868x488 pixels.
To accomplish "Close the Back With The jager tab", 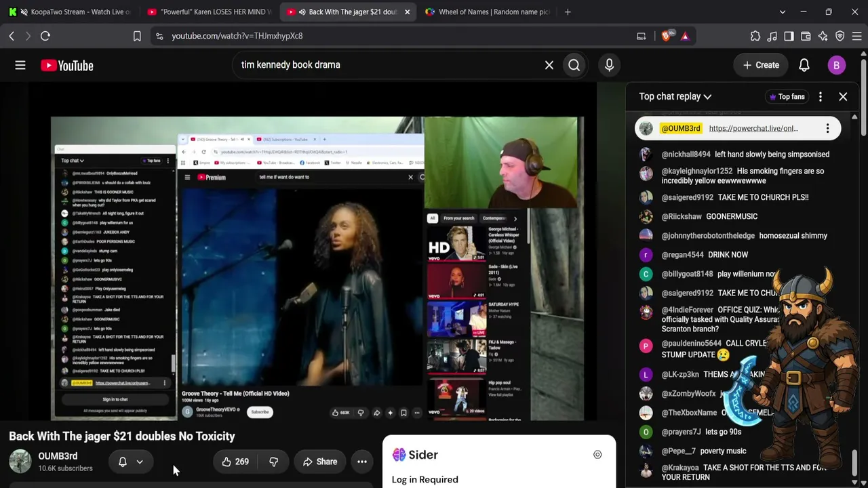I will [407, 12].
